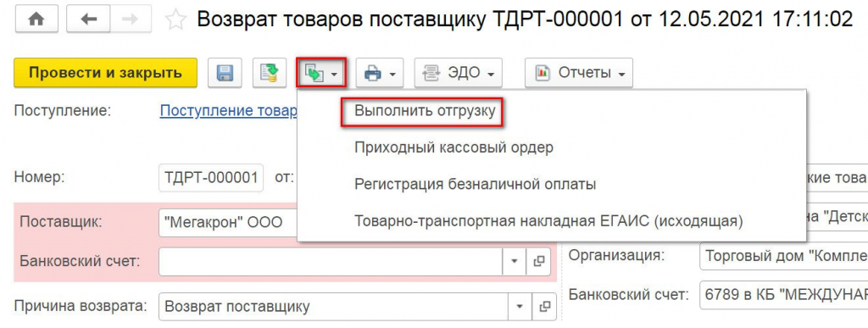Add document to favorites star

(x=176, y=19)
